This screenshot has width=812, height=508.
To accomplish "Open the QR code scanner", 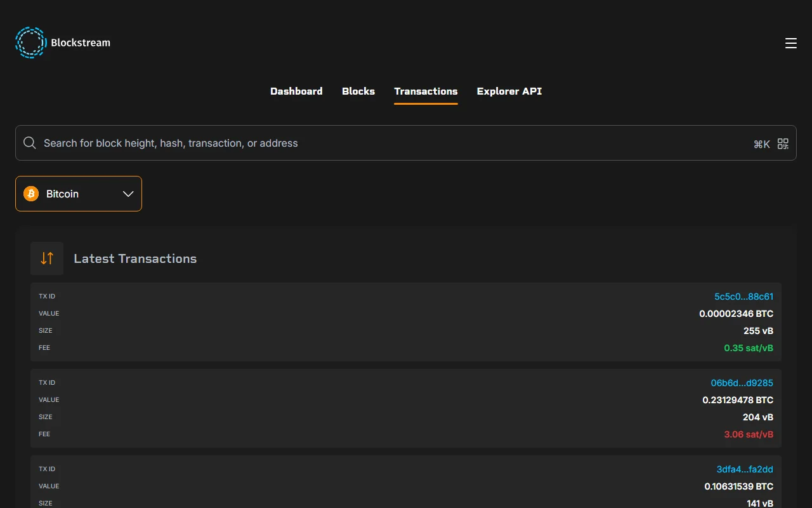I will pyautogui.click(x=783, y=144).
